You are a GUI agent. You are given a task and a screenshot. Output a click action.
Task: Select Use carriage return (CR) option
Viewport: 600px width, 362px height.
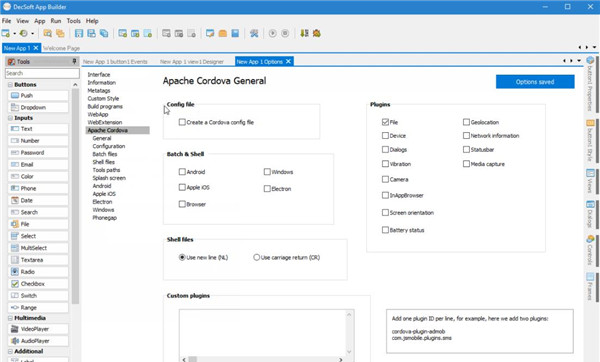pyautogui.click(x=256, y=258)
